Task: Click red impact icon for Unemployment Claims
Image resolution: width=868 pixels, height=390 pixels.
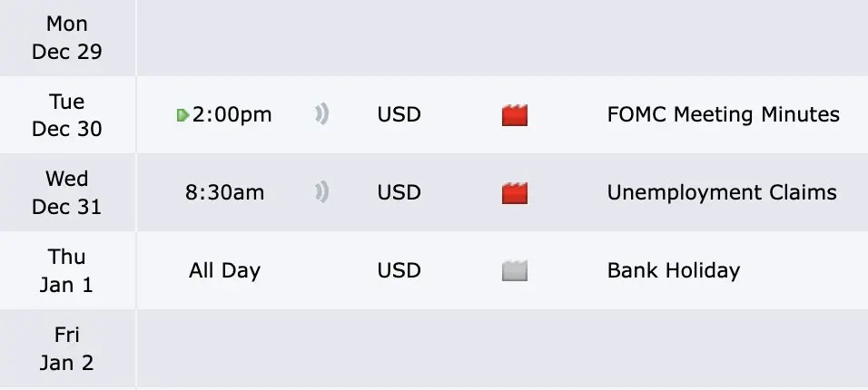Action: coord(515,192)
